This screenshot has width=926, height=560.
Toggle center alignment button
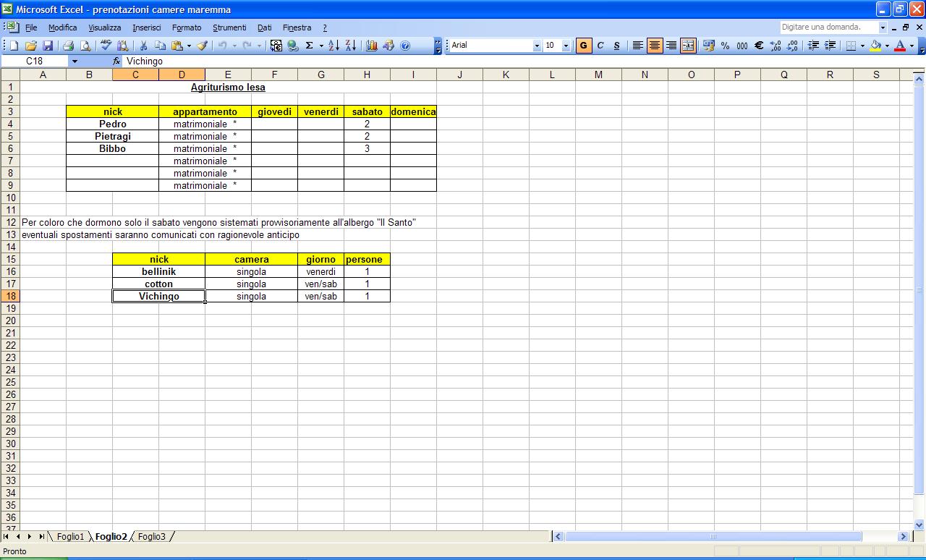click(655, 46)
